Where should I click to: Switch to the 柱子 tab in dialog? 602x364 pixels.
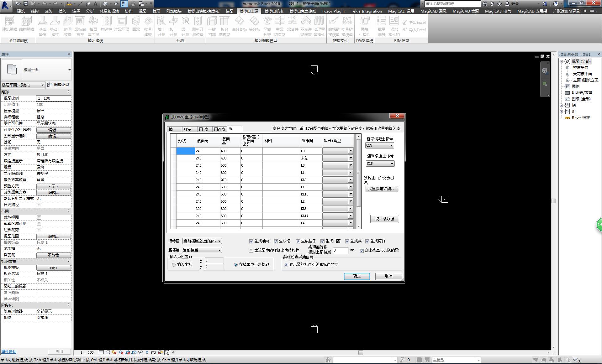[190, 129]
